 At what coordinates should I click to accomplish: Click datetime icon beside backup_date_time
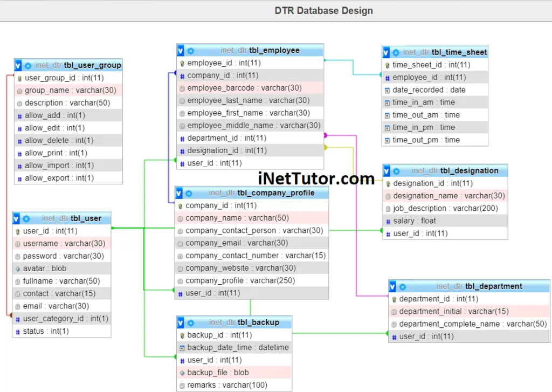(182, 348)
